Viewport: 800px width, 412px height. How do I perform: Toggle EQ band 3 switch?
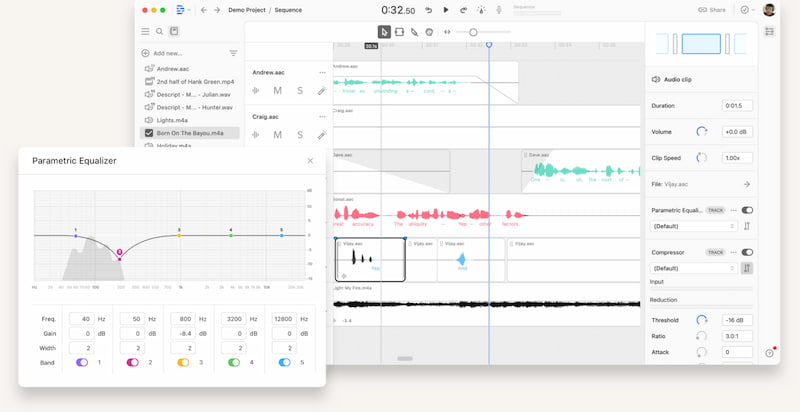pyautogui.click(x=183, y=363)
